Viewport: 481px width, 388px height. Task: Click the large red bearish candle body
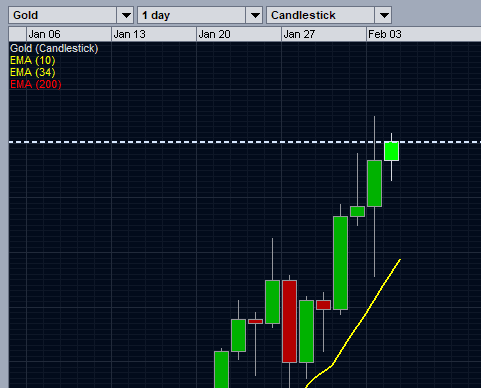tap(289, 321)
